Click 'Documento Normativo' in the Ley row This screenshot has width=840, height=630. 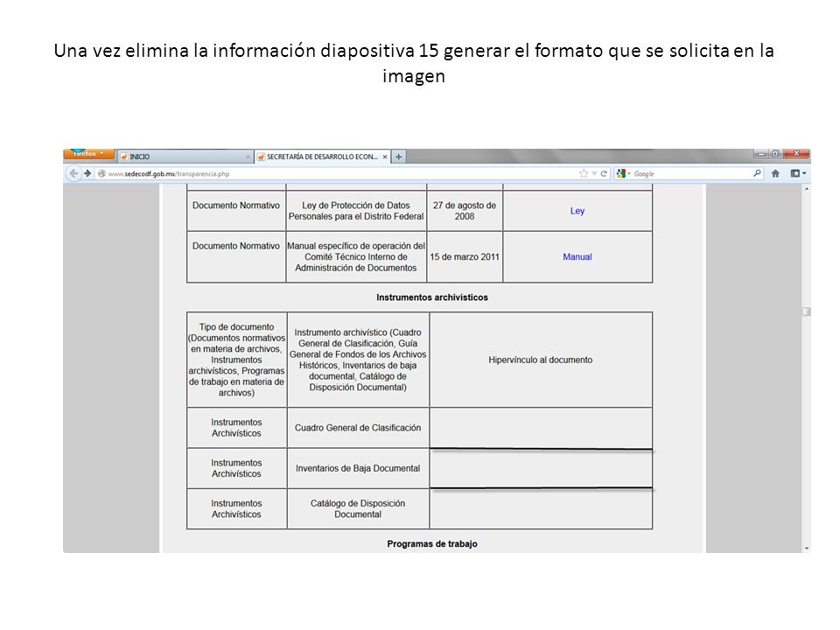[236, 206]
